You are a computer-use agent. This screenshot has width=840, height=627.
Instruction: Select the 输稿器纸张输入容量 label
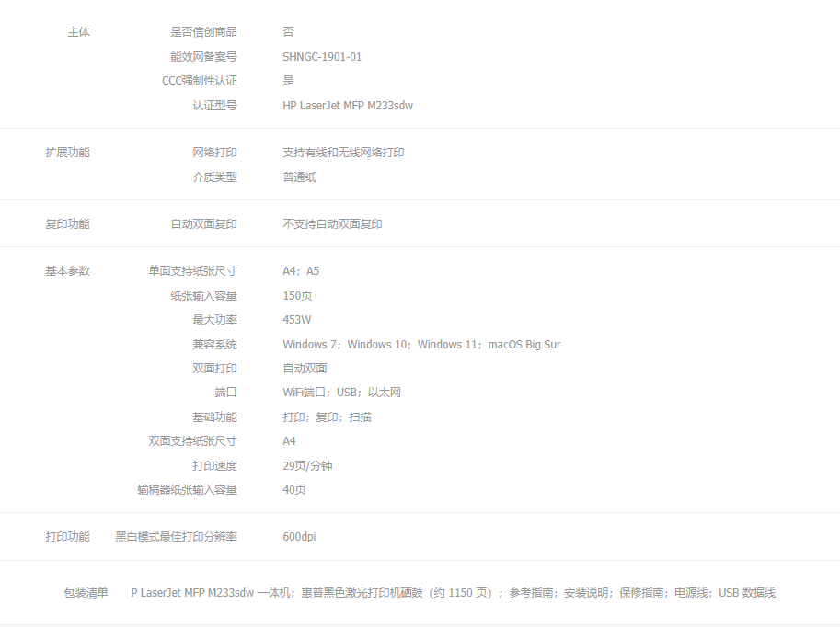(187, 490)
